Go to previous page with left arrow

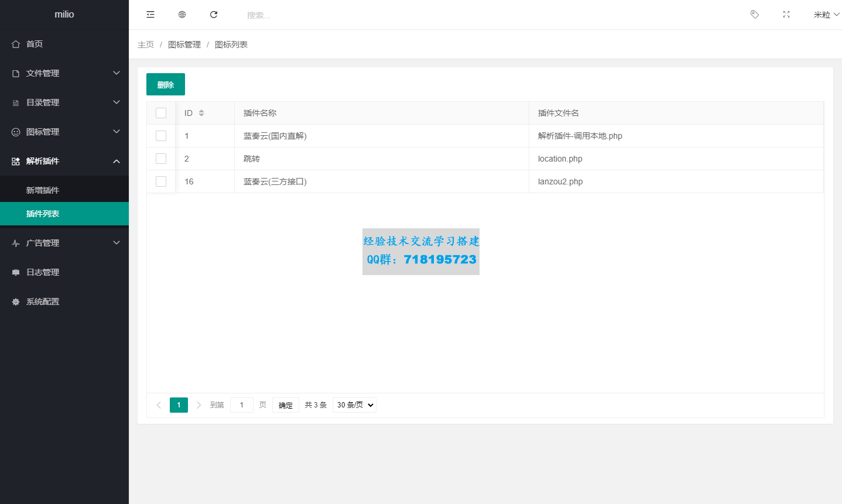pos(159,405)
